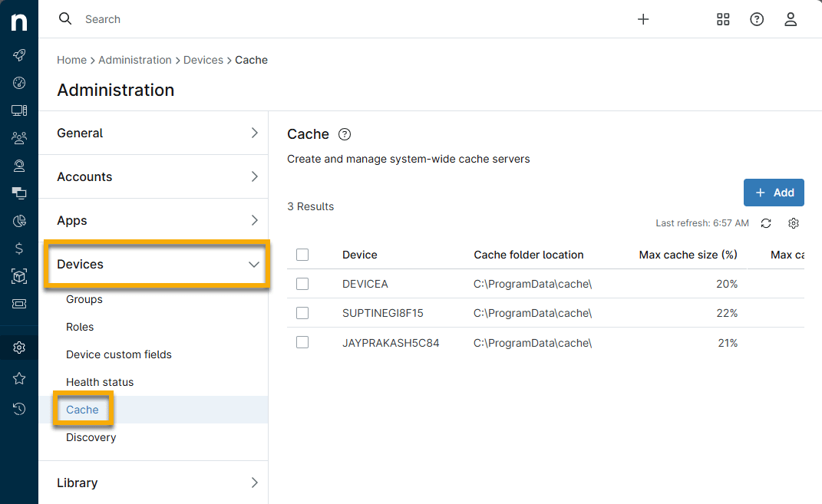Viewport: 822px width, 504px height.
Task: Select Discovery in the Devices submenu
Action: pos(91,437)
